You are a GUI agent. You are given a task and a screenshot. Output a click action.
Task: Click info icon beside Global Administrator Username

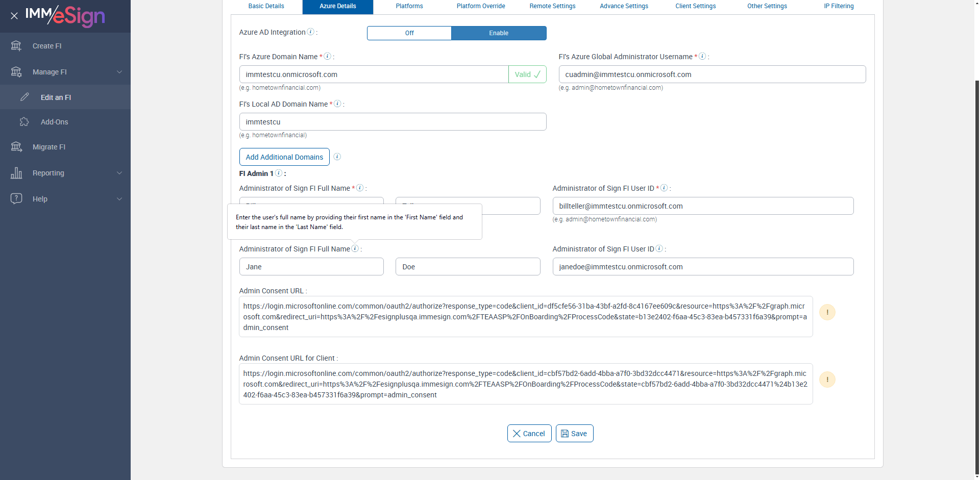(x=702, y=56)
